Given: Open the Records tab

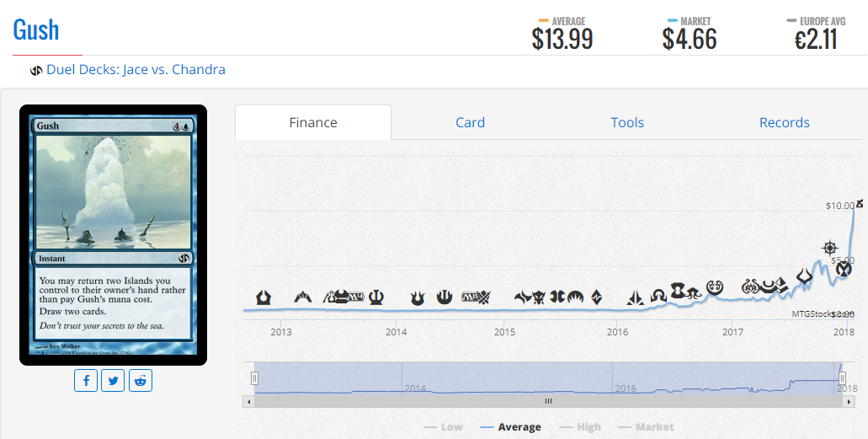Looking at the screenshot, I should click(x=784, y=122).
